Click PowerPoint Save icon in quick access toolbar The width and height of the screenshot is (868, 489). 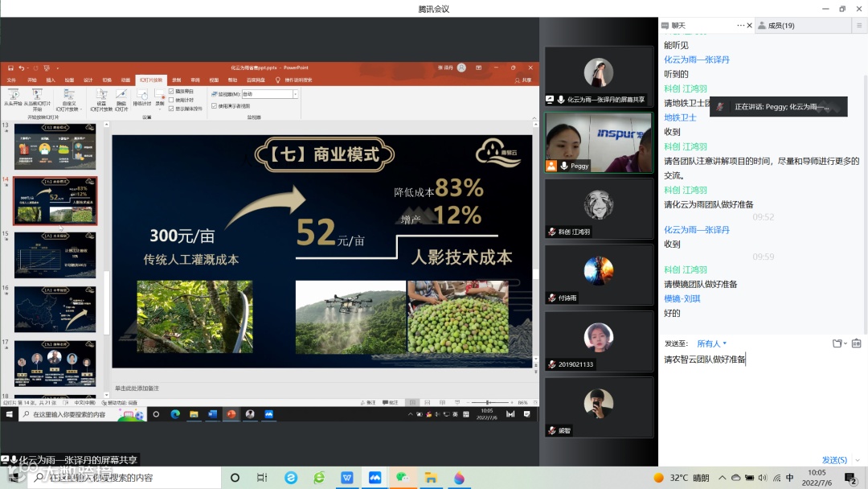click(x=10, y=68)
